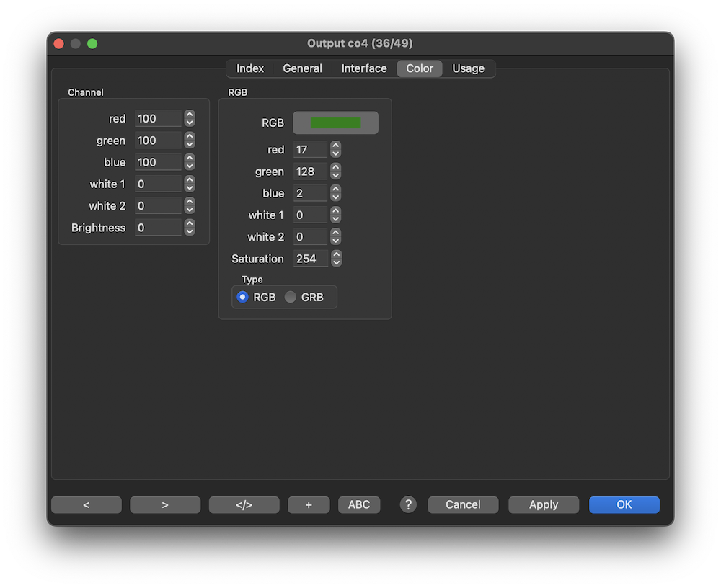Click the ABC button
The width and height of the screenshot is (721, 588).
click(359, 504)
